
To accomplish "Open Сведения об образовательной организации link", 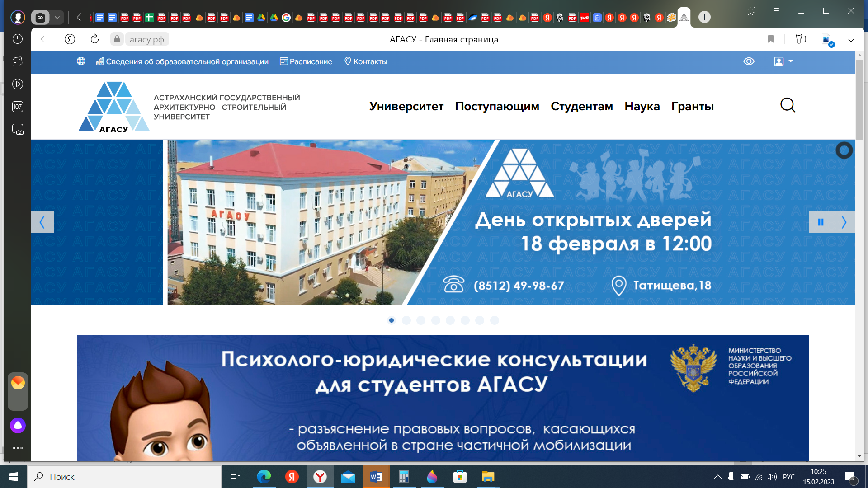I will 182,61.
